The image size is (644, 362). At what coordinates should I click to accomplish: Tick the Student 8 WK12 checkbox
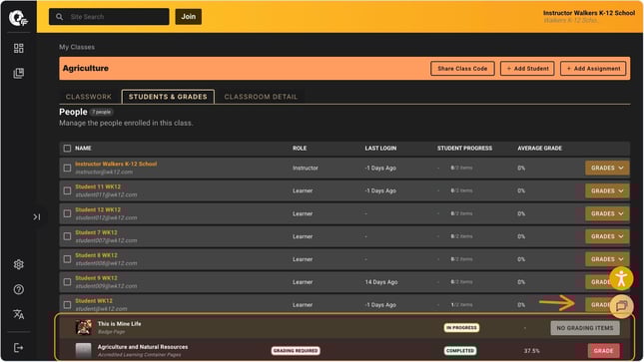click(67, 259)
